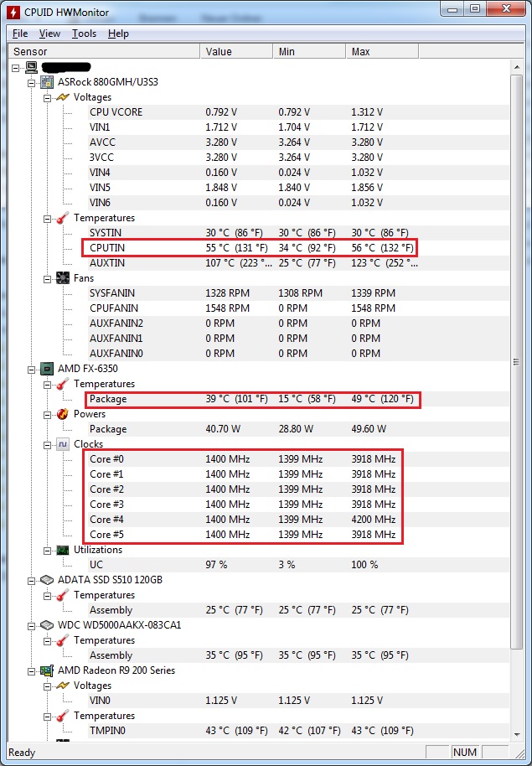This screenshot has height=766, width=532.
Task: Click the AMD FX-6350 CPU chip icon
Action: click(46, 369)
